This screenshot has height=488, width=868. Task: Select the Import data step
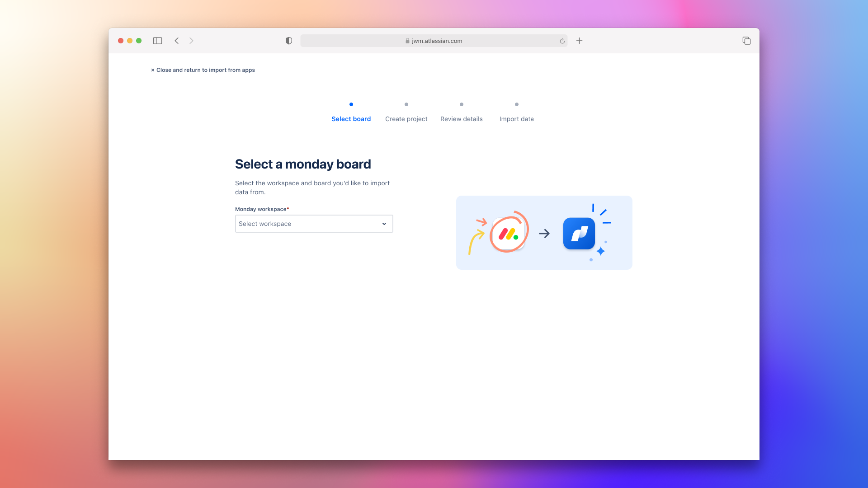(x=516, y=119)
